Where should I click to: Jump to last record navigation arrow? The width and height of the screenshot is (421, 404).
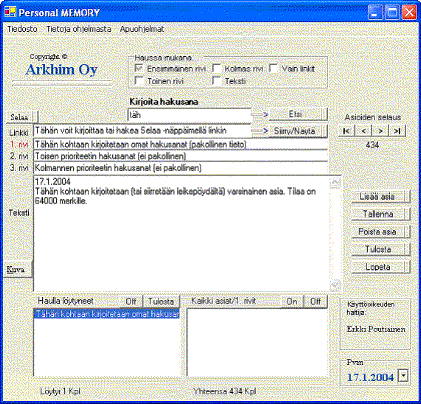(x=397, y=131)
